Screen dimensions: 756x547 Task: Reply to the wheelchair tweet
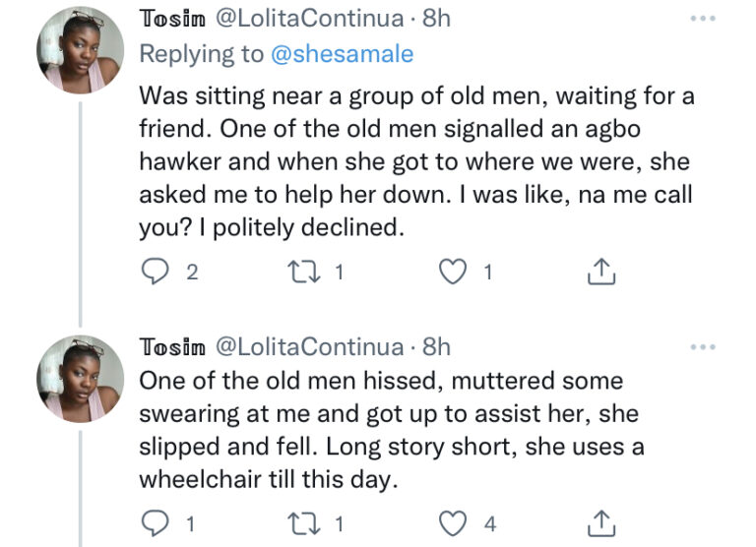154,521
